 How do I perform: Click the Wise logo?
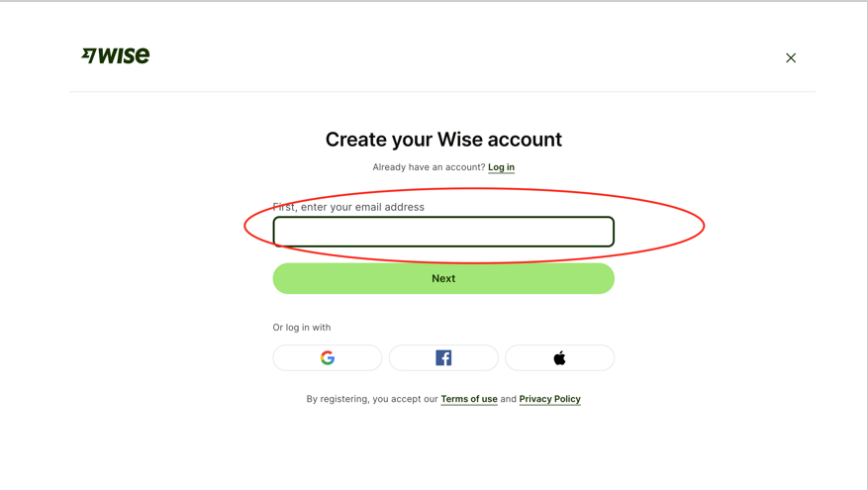[116, 56]
